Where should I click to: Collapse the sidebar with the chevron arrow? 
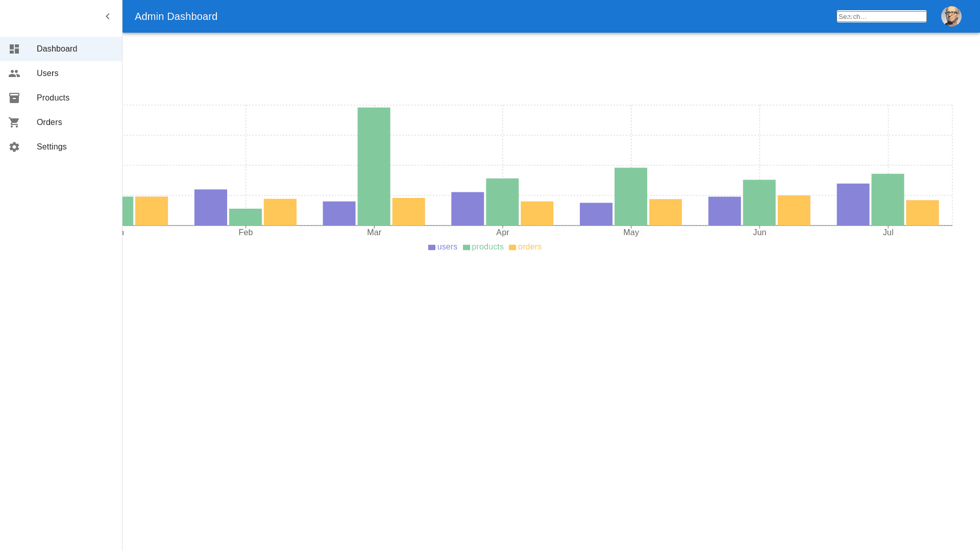pos(108,16)
